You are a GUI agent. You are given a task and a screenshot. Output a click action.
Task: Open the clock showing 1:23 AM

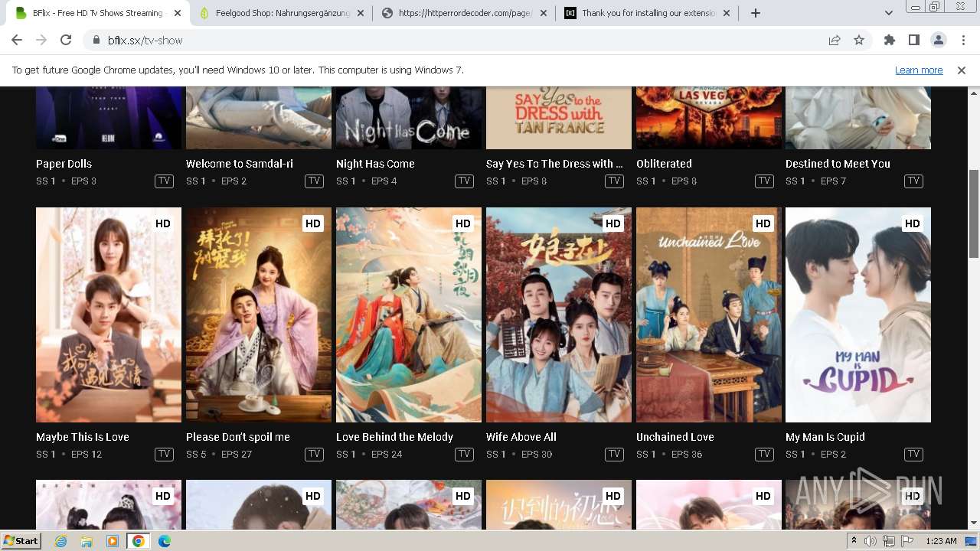pos(942,541)
